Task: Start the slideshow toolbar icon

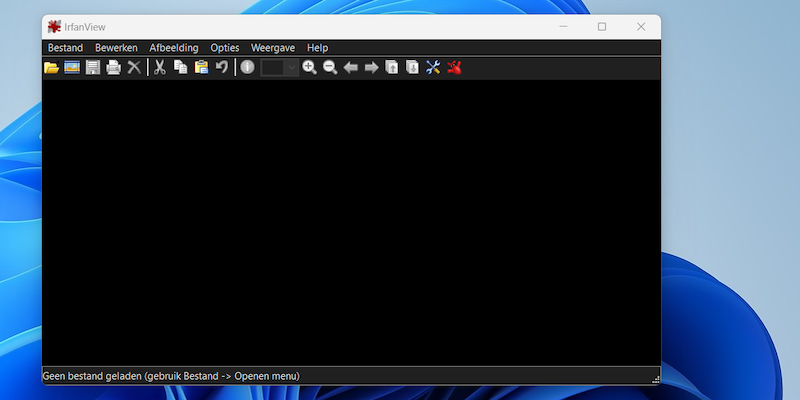Action: pyautogui.click(x=72, y=68)
